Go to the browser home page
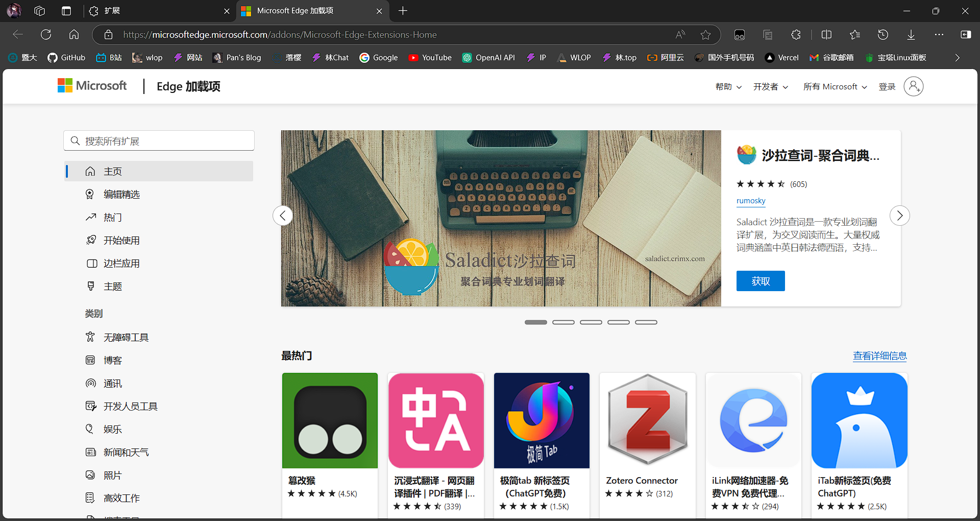 tap(74, 35)
